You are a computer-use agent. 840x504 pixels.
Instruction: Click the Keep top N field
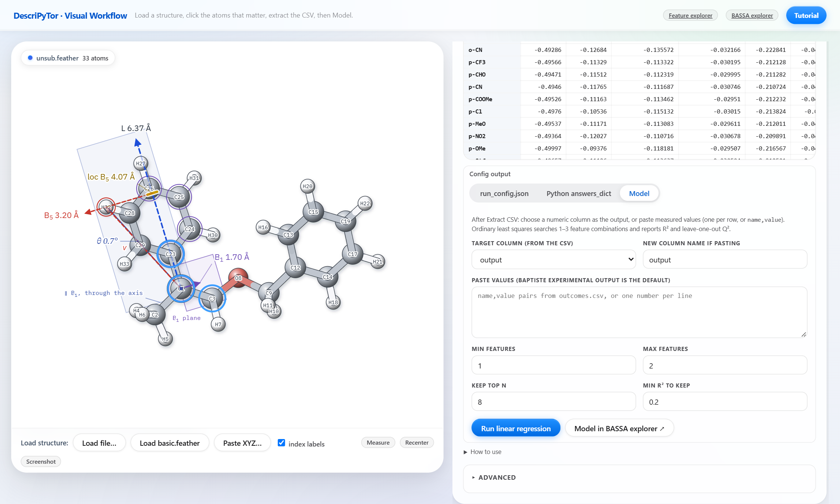pyautogui.click(x=554, y=401)
